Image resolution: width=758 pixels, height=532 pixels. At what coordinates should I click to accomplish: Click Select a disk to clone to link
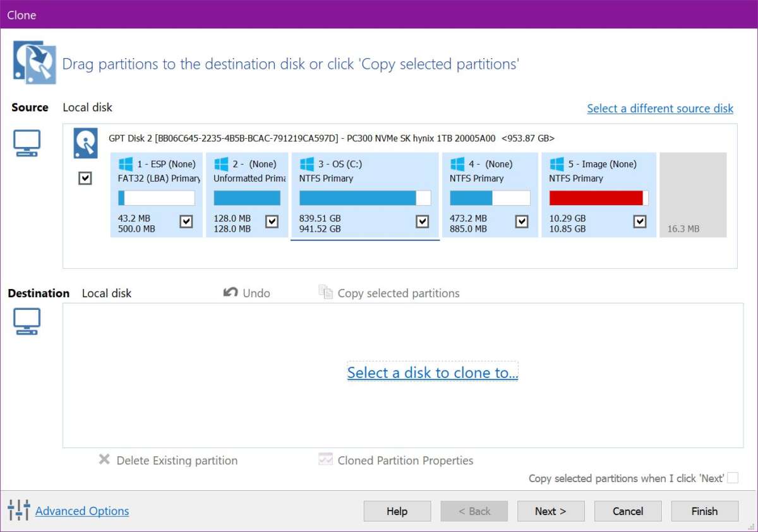point(433,373)
